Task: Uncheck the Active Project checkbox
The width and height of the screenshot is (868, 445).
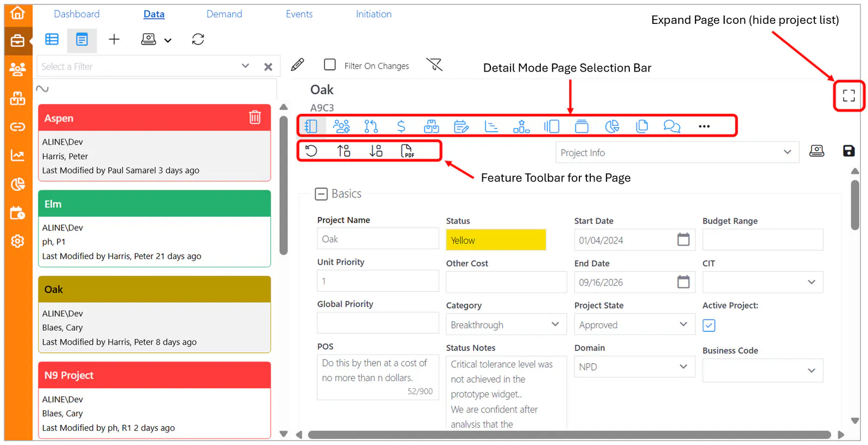Action: [709, 325]
